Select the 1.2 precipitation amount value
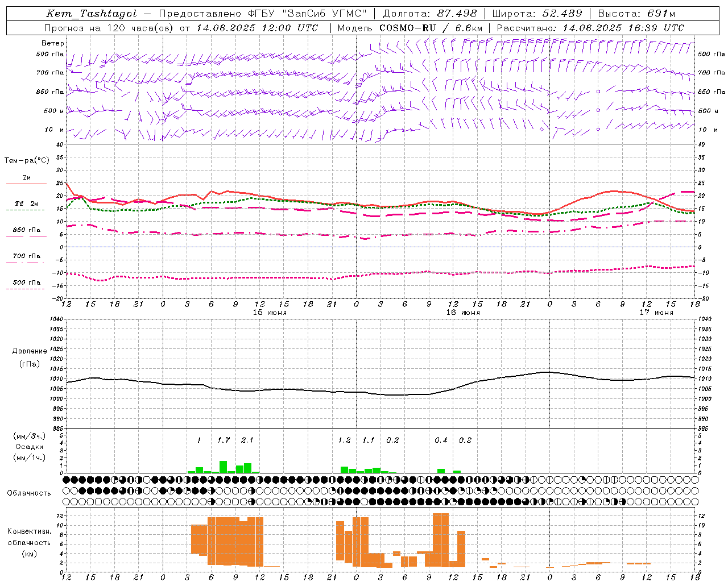 [344, 440]
